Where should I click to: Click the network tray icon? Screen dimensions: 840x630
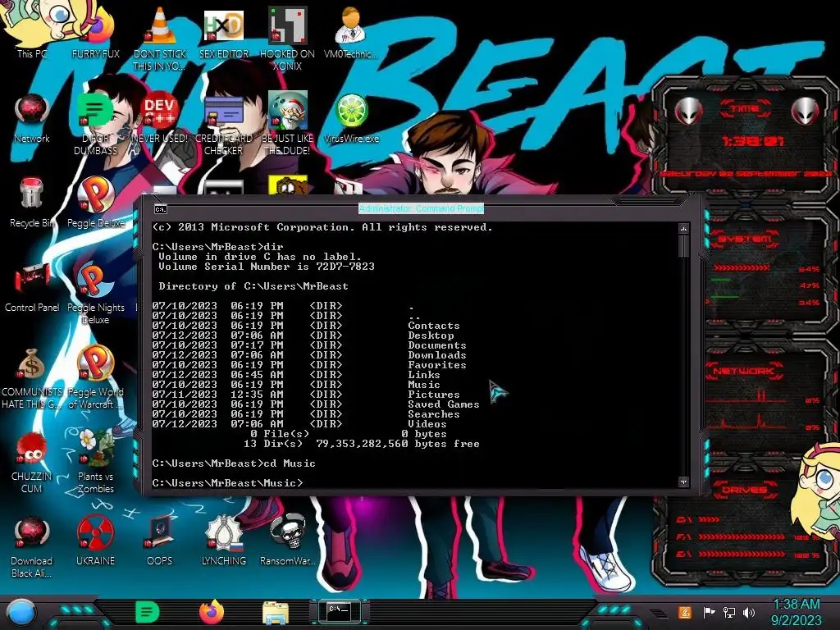click(x=729, y=612)
